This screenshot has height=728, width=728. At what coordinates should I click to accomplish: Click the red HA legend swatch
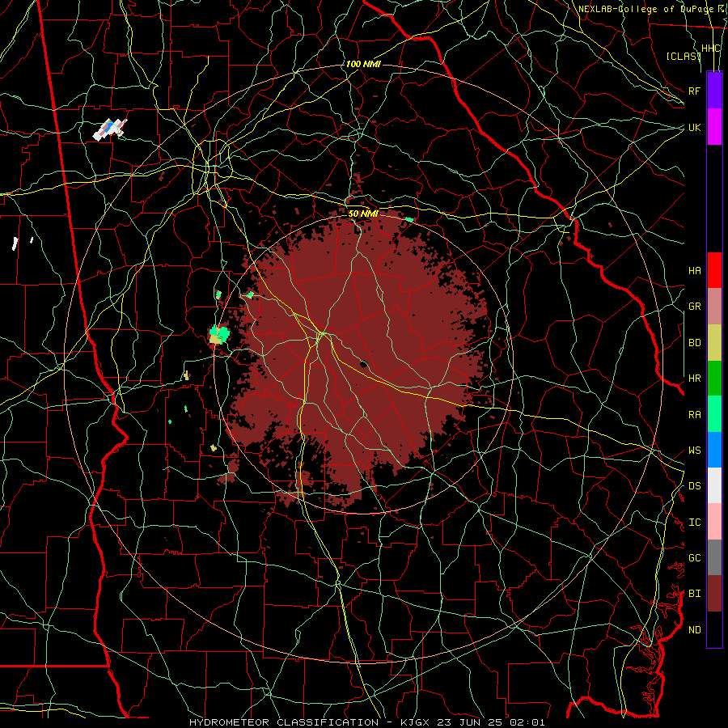(x=714, y=270)
